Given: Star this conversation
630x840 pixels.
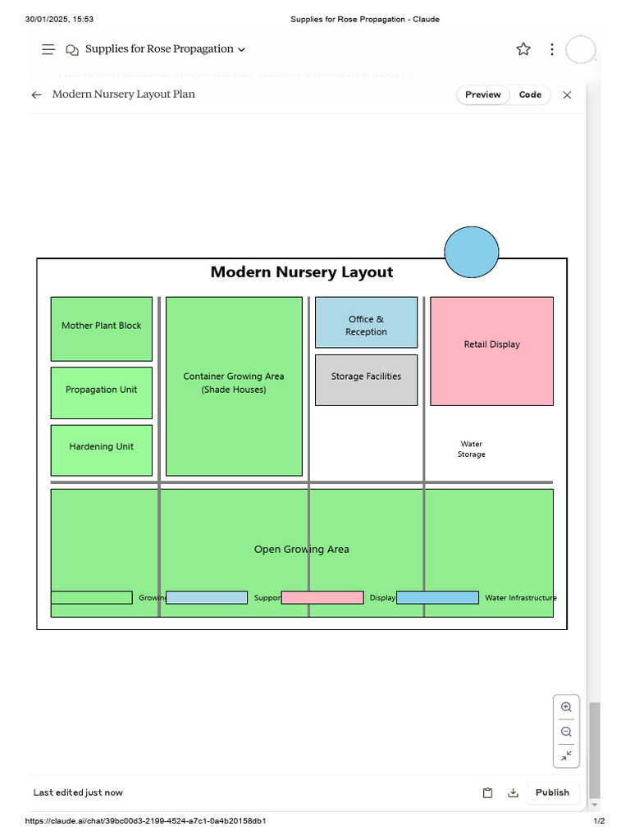Looking at the screenshot, I should (523, 49).
